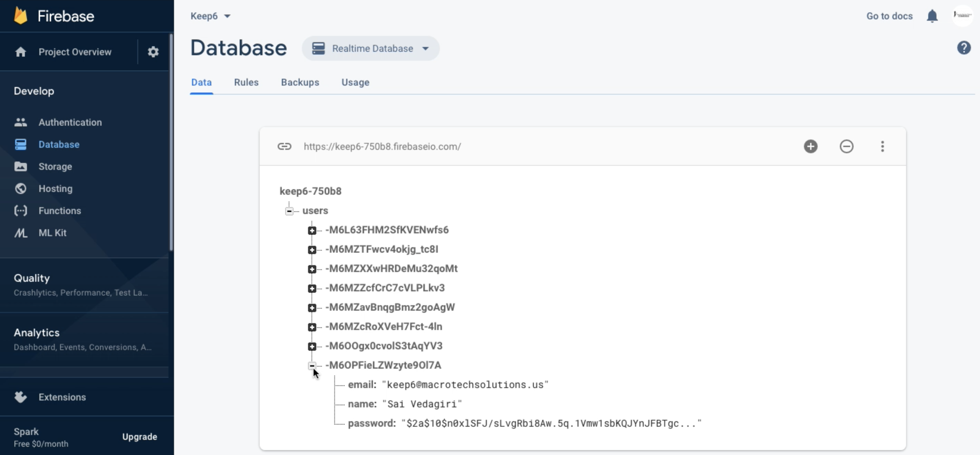Expand the -M6OOgx0cvolS3tAqYV3 node
The width and height of the screenshot is (980, 455).
point(312,347)
